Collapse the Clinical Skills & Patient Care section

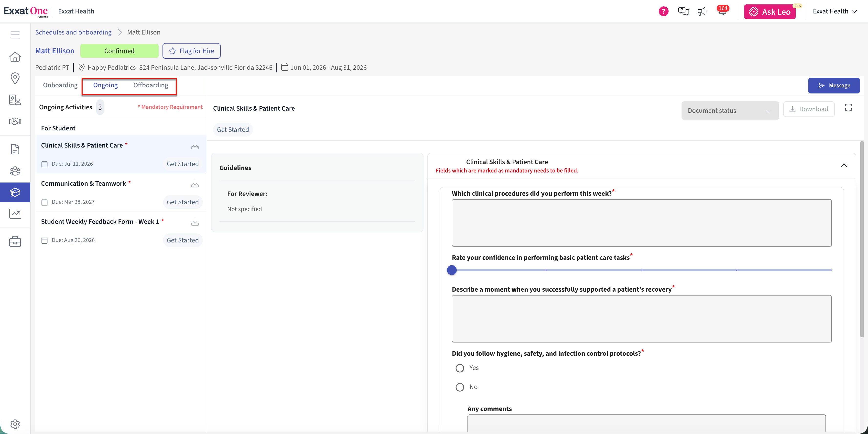[844, 165]
